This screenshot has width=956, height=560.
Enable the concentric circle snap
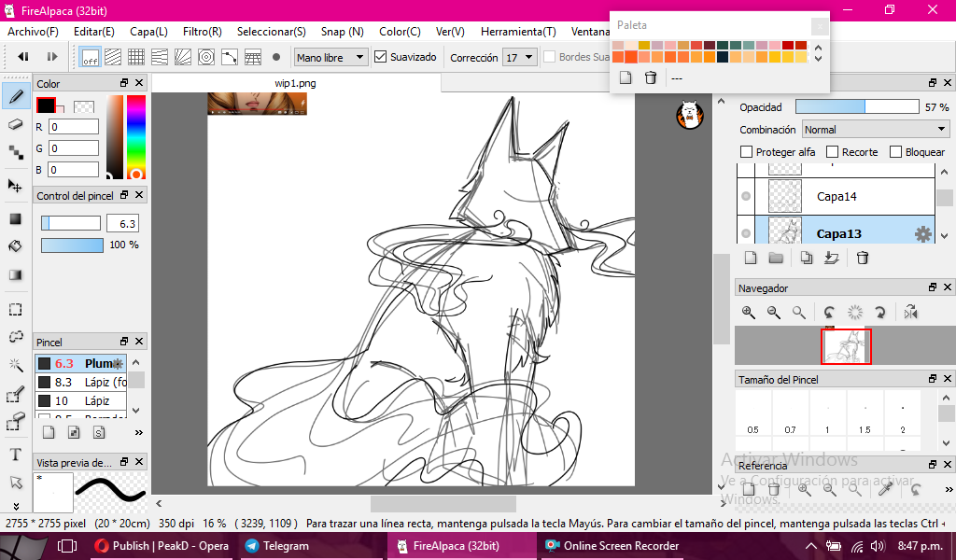[x=206, y=57]
